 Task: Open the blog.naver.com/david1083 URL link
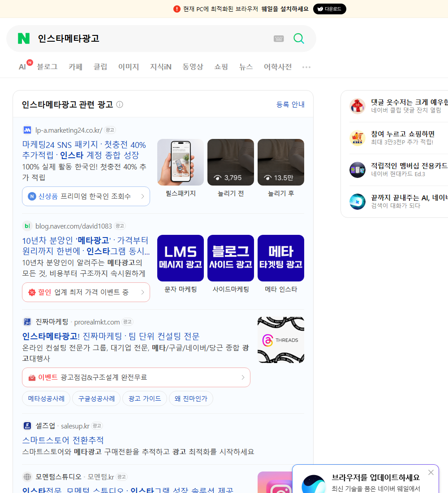click(x=73, y=226)
